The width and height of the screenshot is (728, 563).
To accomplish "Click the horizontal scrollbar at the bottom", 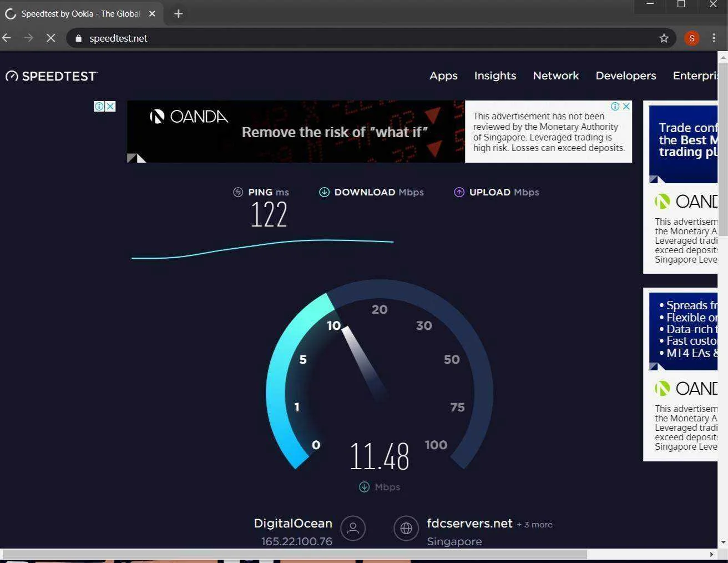I will tap(295, 554).
